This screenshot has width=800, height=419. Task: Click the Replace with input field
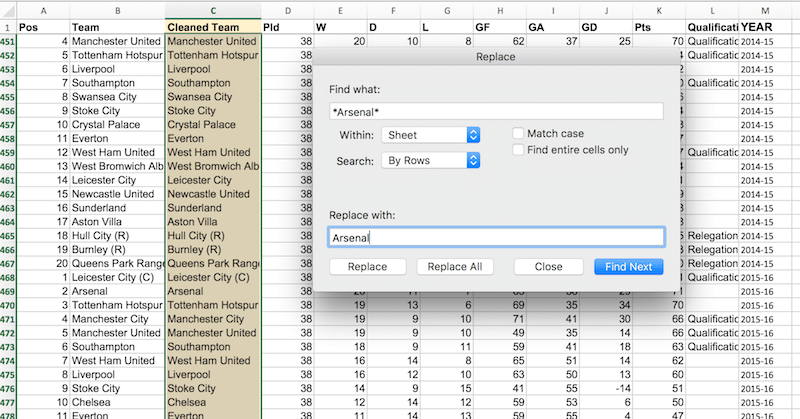(x=496, y=237)
